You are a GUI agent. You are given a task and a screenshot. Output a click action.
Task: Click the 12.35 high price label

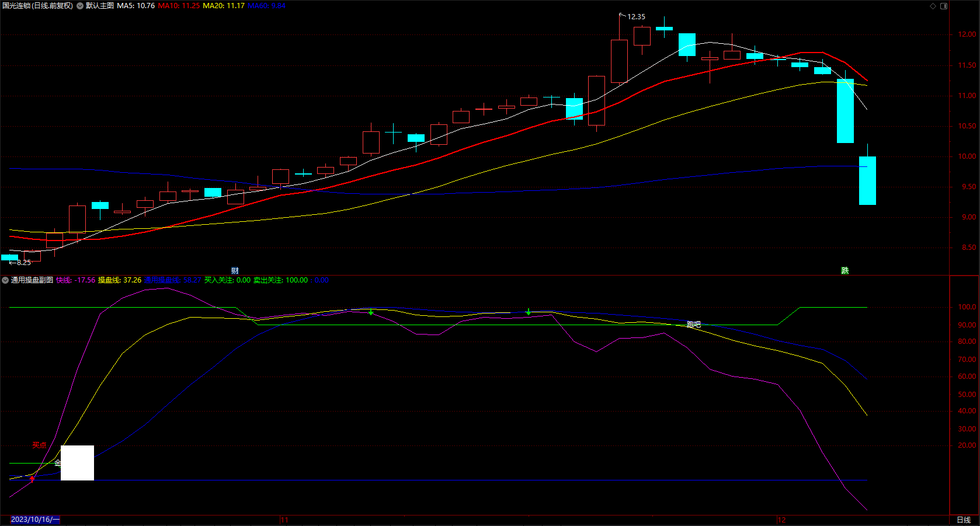point(636,17)
